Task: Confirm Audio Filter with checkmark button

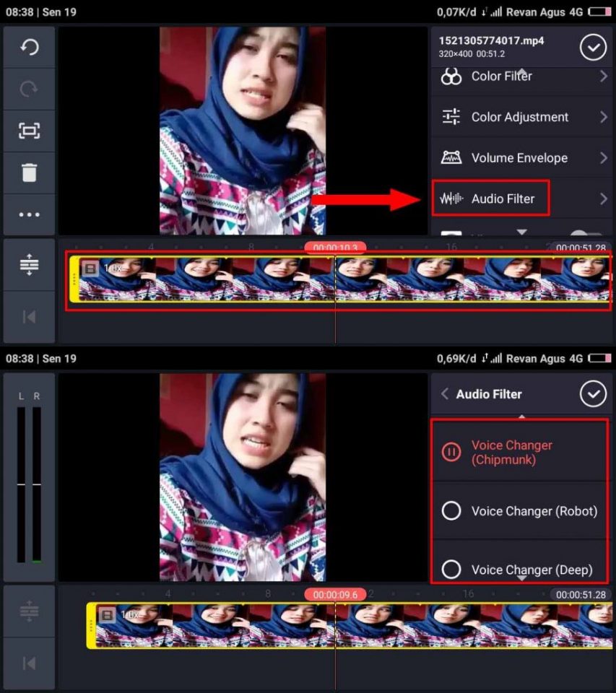Action: (593, 393)
